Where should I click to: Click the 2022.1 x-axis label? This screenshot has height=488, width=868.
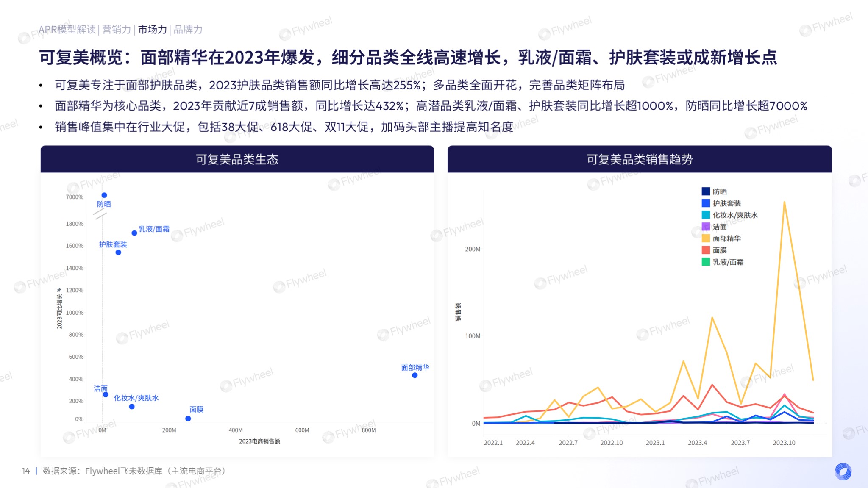(x=493, y=443)
